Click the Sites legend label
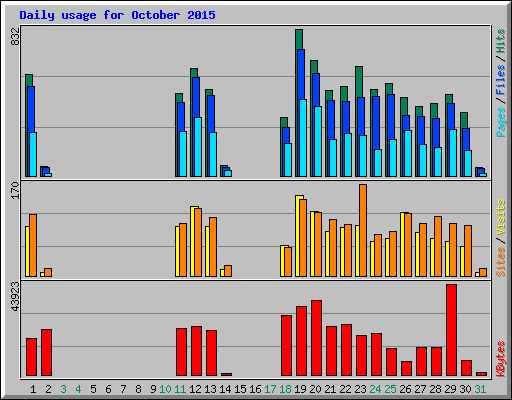 click(501, 262)
